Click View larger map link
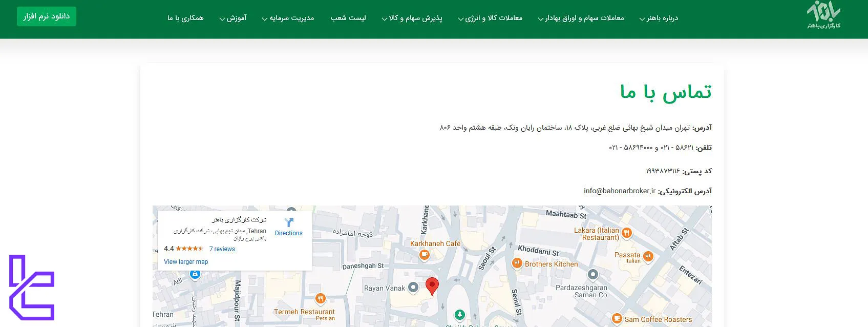The image size is (868, 327). click(186, 262)
